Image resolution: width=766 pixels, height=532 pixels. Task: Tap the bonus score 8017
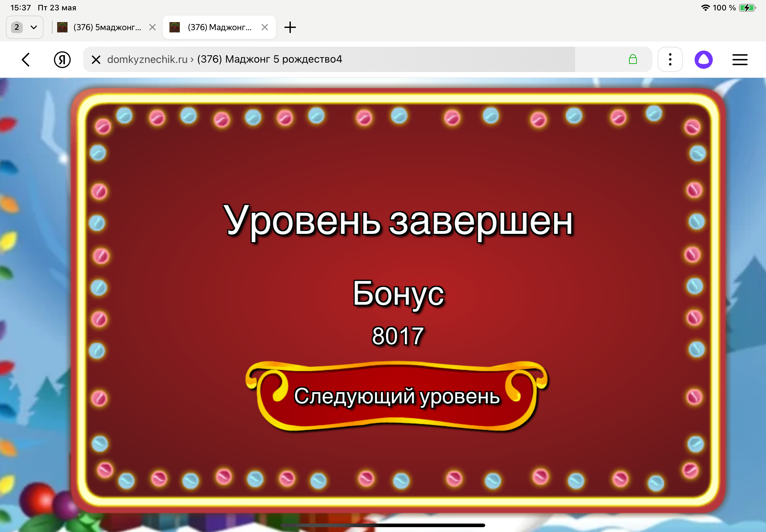[x=398, y=336]
